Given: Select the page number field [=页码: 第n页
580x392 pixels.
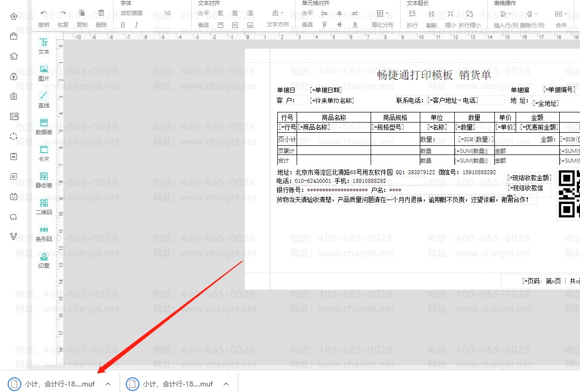Looking at the screenshot, I should (x=541, y=281).
